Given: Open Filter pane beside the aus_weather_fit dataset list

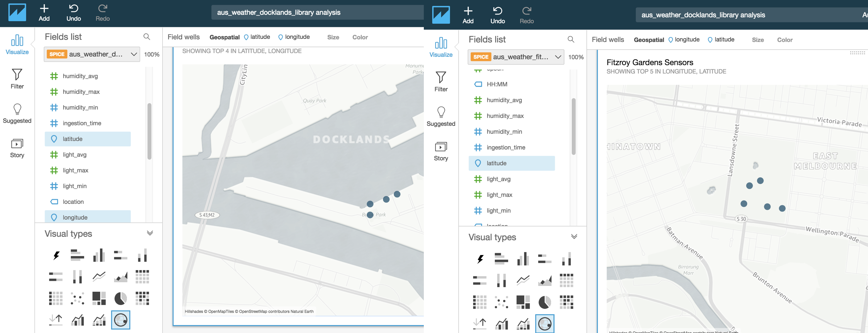Looking at the screenshot, I should [x=441, y=81].
